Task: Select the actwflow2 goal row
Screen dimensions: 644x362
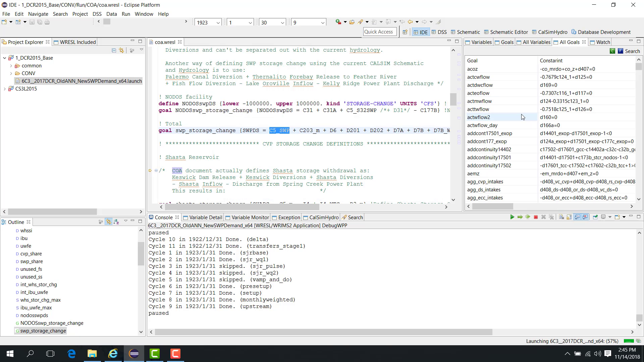Action: click(550, 117)
